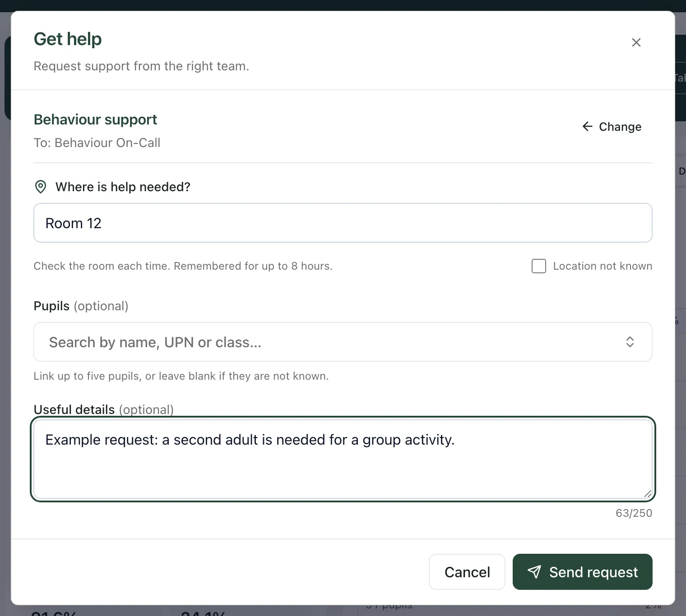
Task: Click 'Where is help needed?' label
Action: click(123, 187)
